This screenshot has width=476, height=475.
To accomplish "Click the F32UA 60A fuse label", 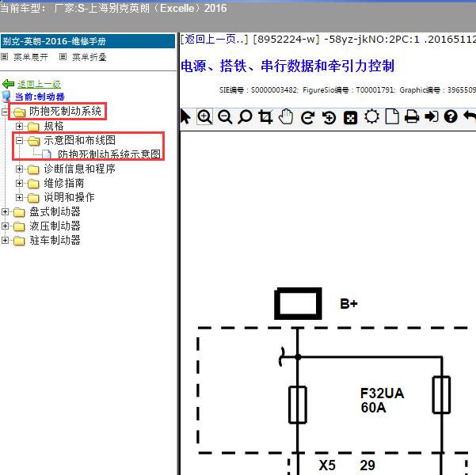I will click(x=382, y=401).
